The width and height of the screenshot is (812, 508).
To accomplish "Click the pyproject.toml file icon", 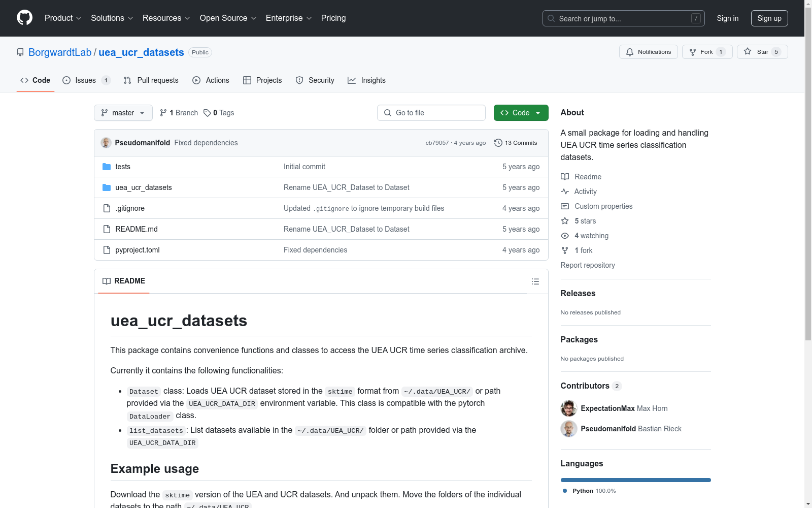I will [x=107, y=250].
